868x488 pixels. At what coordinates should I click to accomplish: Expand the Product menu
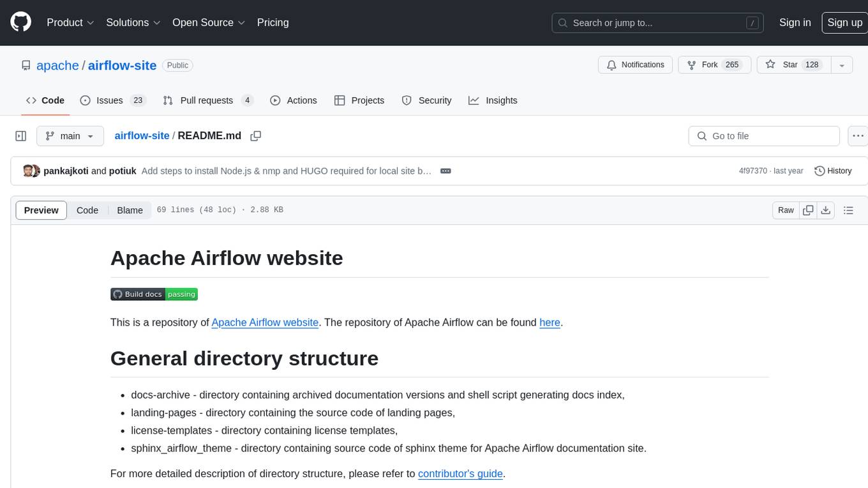point(71,22)
